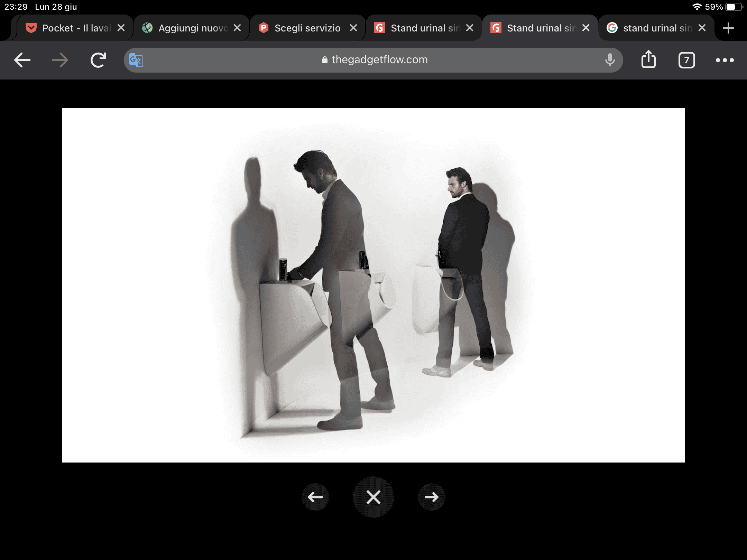Tap the battery indicator in status bar

[x=734, y=7]
